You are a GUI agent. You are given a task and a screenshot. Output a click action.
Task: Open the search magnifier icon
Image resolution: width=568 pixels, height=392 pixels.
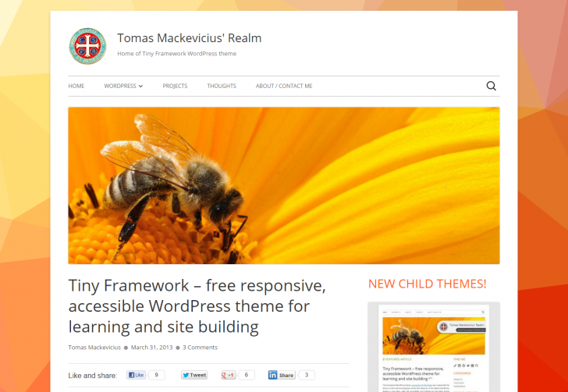point(491,87)
